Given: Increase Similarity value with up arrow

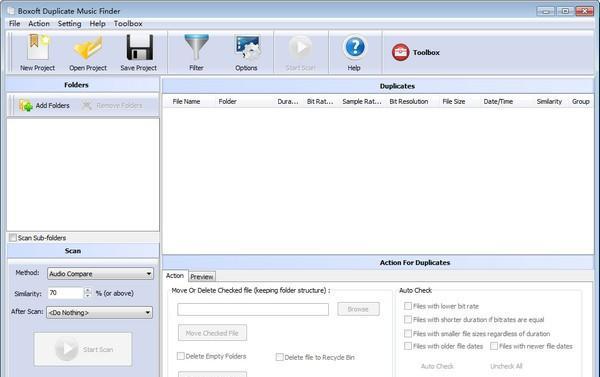Looking at the screenshot, I should click(x=88, y=291).
